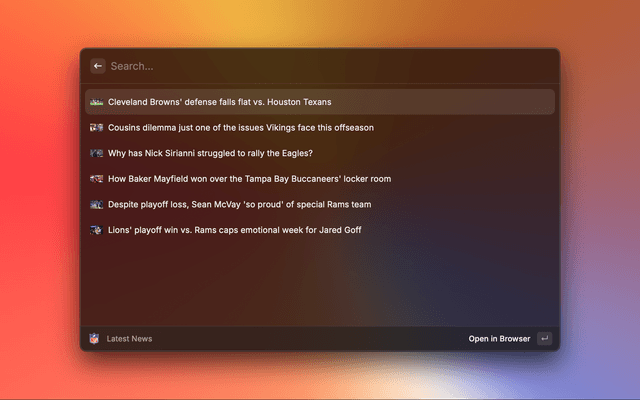Click the Sean McVay article thumbnail icon
This screenshot has height=400, width=640.
tap(96, 204)
